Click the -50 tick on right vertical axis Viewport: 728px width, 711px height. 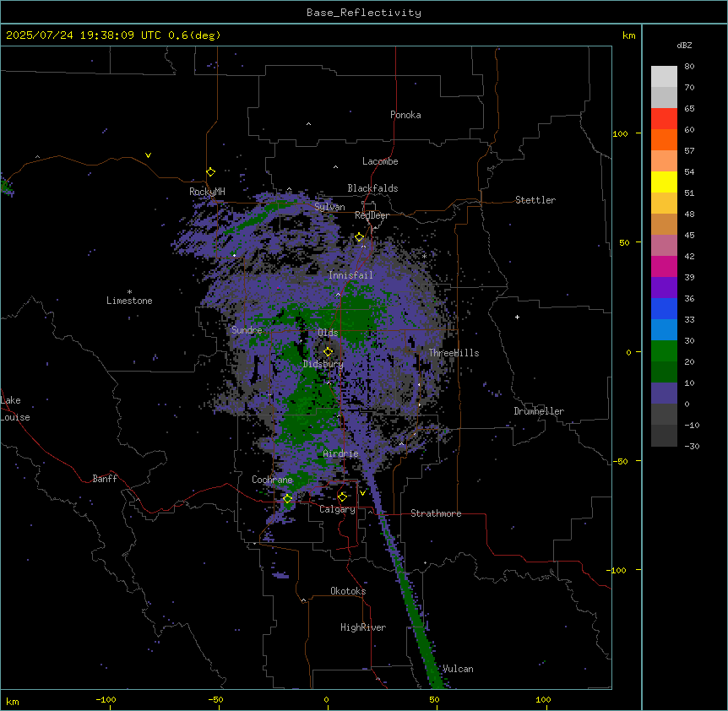pyautogui.click(x=620, y=461)
